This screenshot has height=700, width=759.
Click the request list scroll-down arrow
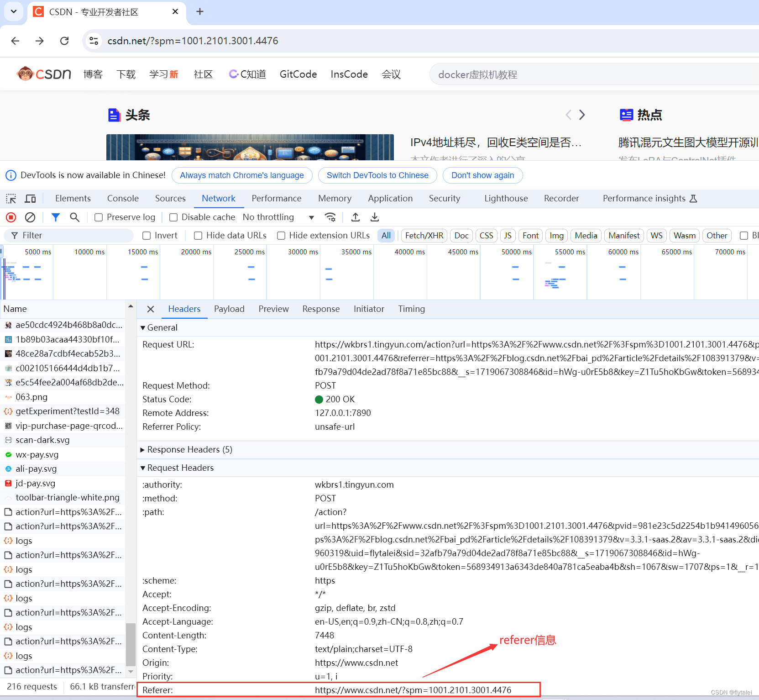(131, 671)
